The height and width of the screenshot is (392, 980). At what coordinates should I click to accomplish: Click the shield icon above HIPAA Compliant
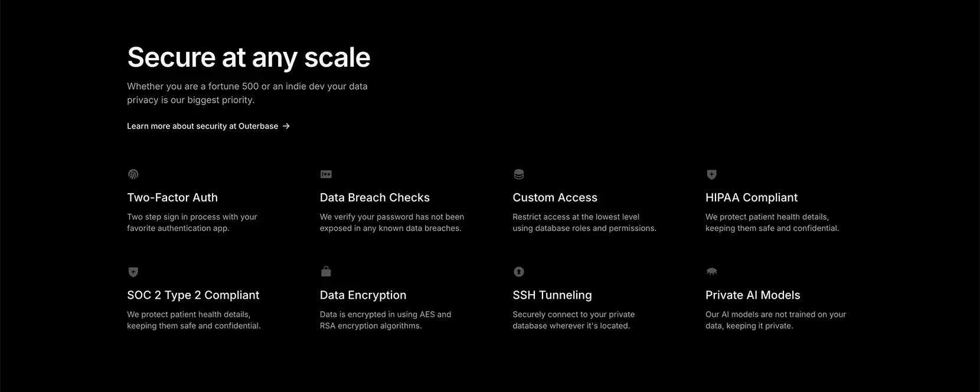[711, 174]
